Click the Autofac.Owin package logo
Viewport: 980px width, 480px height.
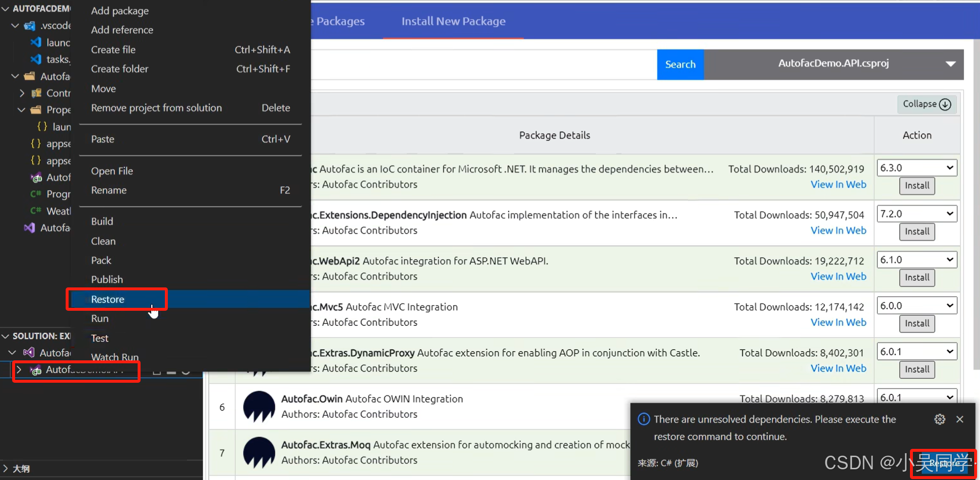point(259,407)
